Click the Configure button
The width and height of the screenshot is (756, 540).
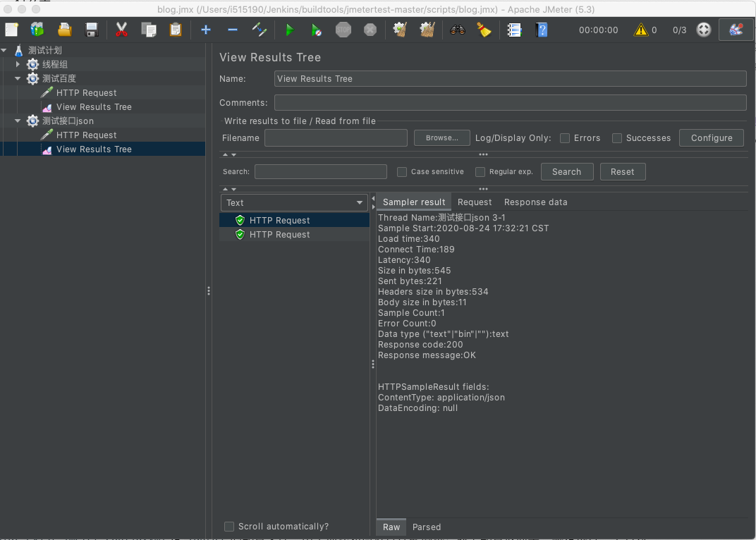pyautogui.click(x=711, y=138)
